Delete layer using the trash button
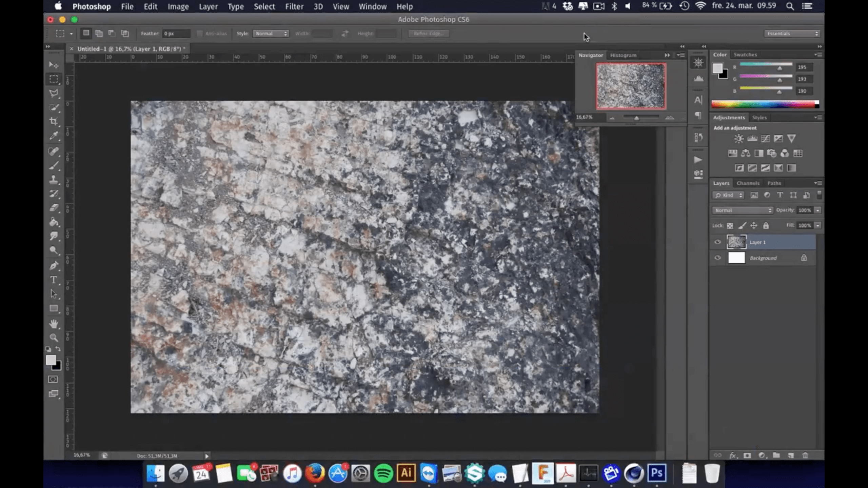The height and width of the screenshot is (488, 868). pyautogui.click(x=806, y=455)
